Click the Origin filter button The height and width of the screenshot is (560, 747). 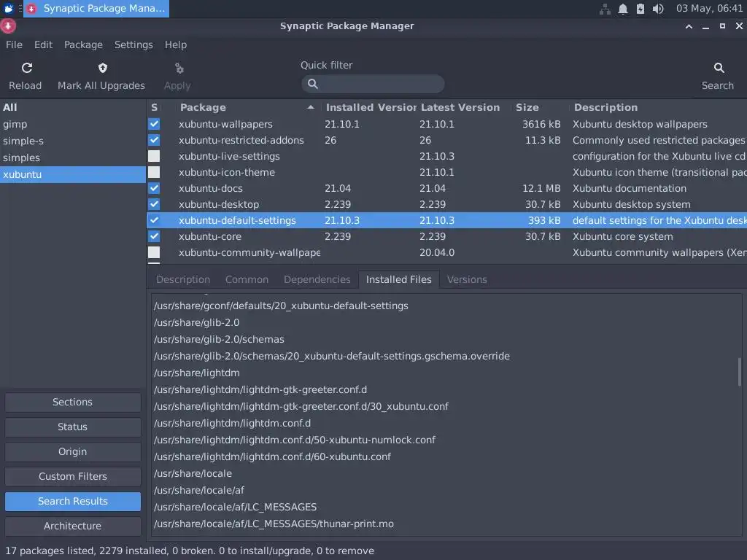point(73,451)
